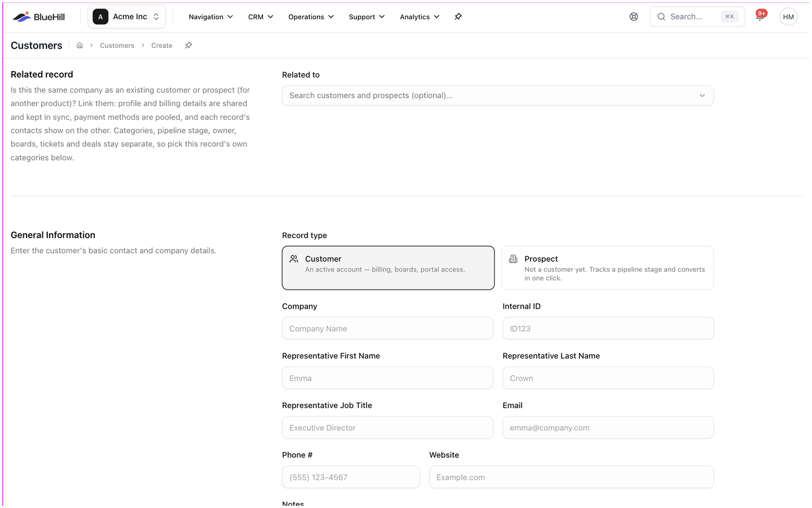Click the Customers page heading

(37, 46)
